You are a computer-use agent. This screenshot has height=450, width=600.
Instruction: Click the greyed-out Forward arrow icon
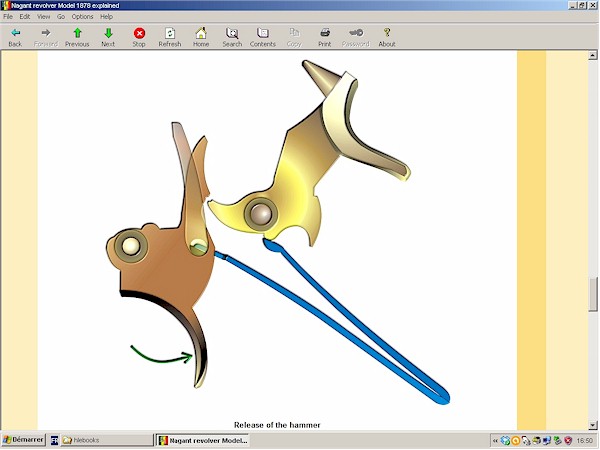(46, 33)
